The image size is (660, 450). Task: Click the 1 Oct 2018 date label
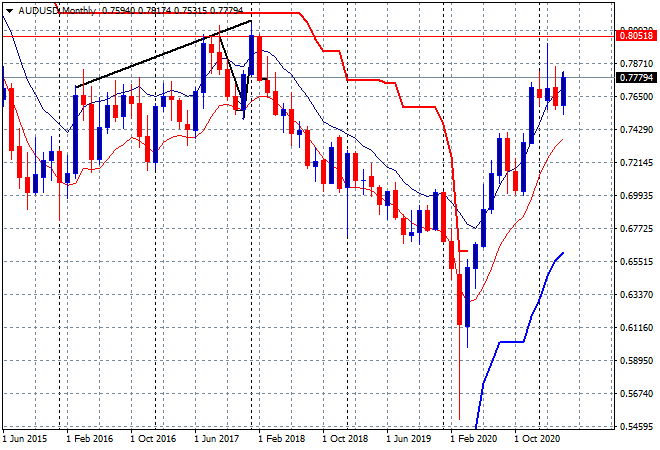(x=345, y=439)
